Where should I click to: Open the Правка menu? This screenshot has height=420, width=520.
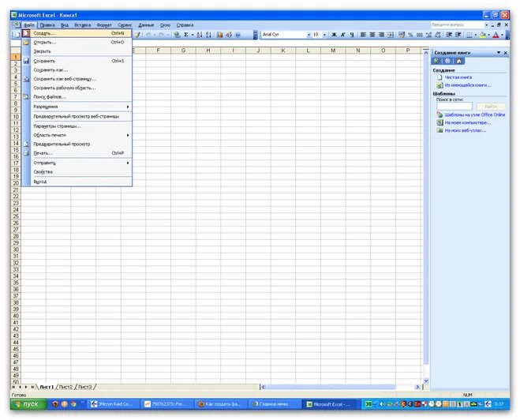tap(47, 25)
